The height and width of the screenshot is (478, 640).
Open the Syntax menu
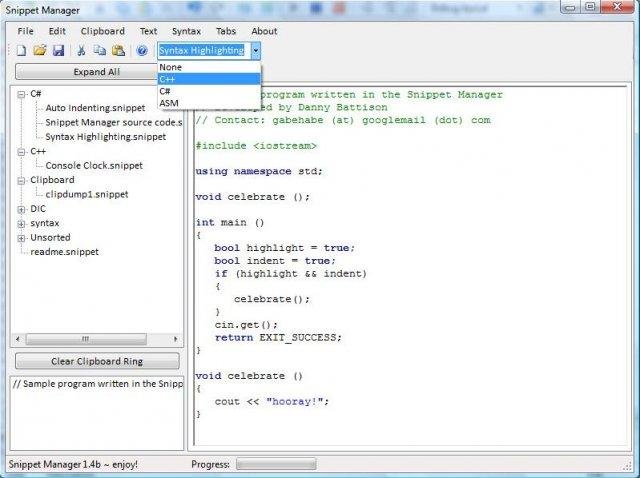click(x=185, y=31)
